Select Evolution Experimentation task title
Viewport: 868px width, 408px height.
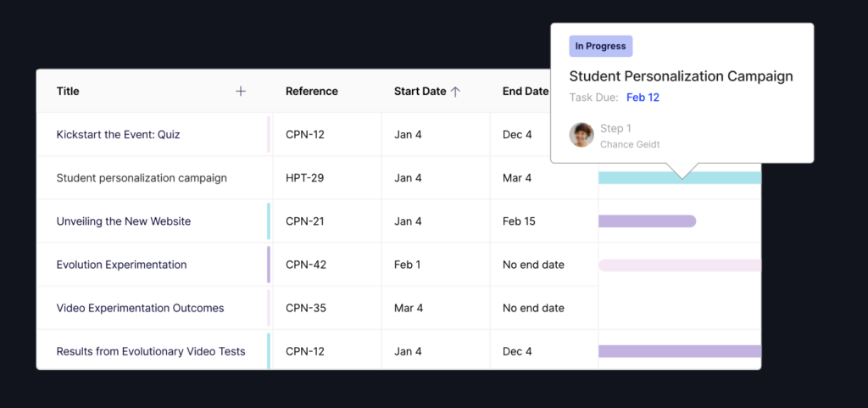121,265
